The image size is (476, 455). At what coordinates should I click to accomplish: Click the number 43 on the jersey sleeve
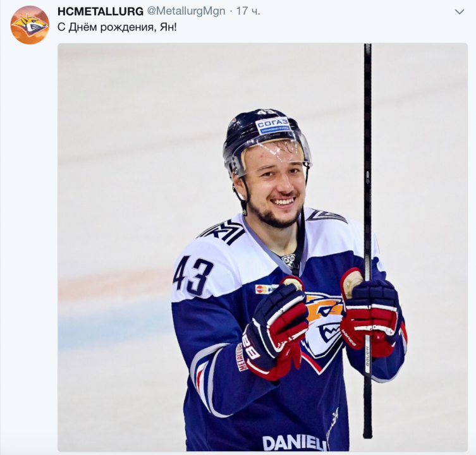(x=193, y=276)
